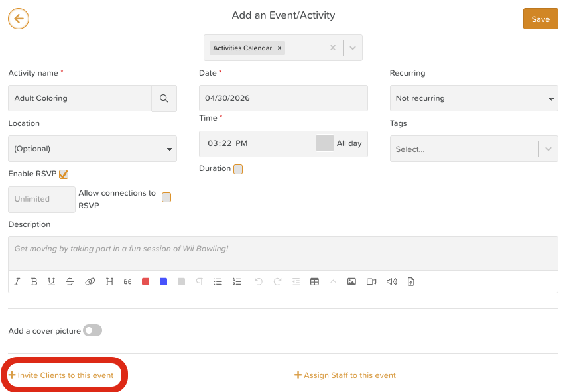Turn on Add a cover picture toggle

(93, 330)
